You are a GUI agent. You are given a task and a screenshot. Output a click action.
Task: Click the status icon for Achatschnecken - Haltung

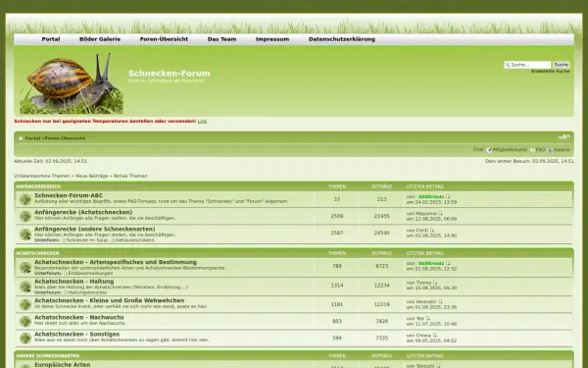[x=25, y=287]
